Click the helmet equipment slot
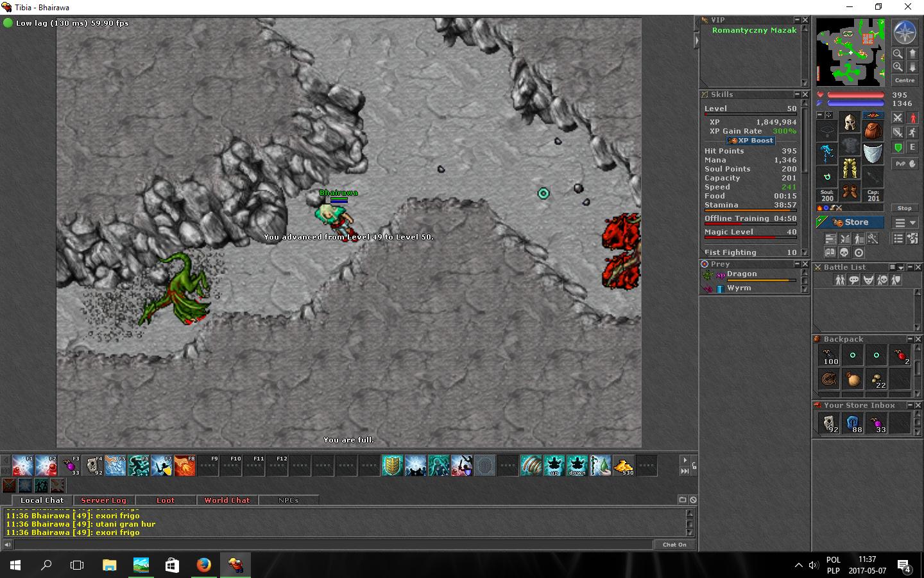This screenshot has width=924, height=578. click(850, 122)
